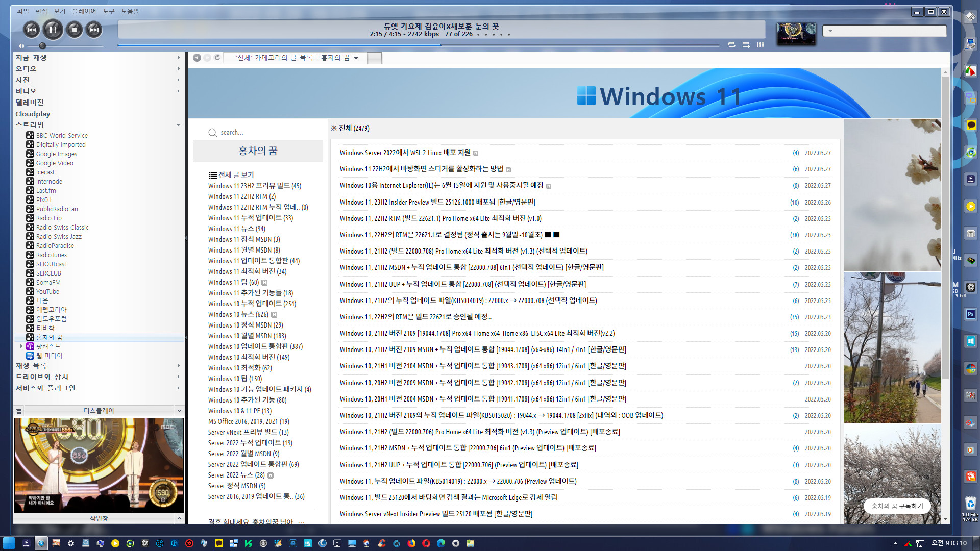Viewport: 980px width, 551px height.
Task: Skip to the previous track
Action: point(31,30)
